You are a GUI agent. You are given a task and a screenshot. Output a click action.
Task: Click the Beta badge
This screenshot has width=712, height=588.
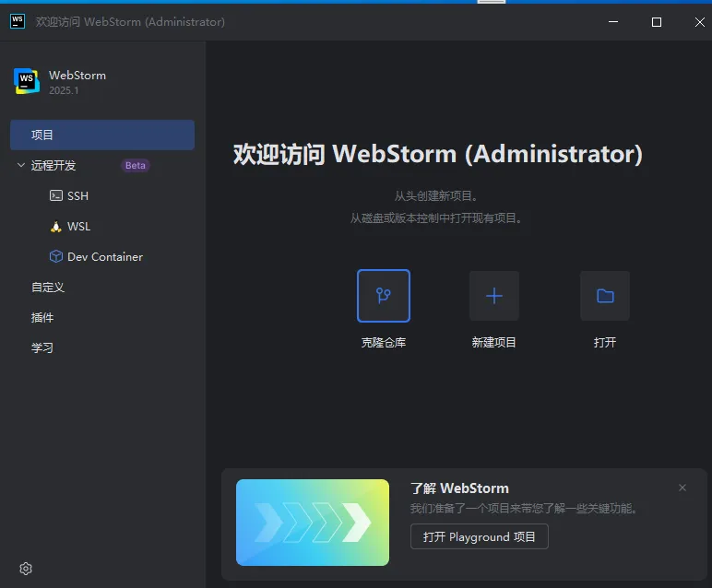pyautogui.click(x=136, y=165)
